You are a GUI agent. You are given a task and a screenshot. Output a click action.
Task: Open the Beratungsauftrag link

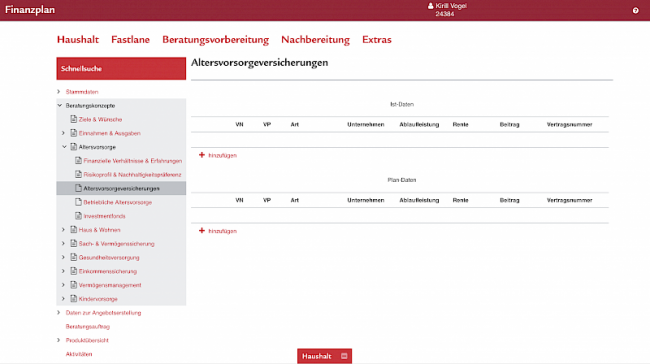[x=87, y=326]
